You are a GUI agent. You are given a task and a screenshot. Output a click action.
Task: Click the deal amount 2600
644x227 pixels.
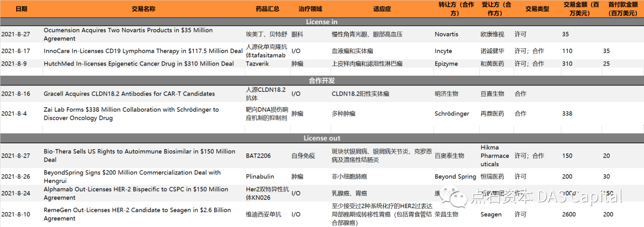point(569,215)
